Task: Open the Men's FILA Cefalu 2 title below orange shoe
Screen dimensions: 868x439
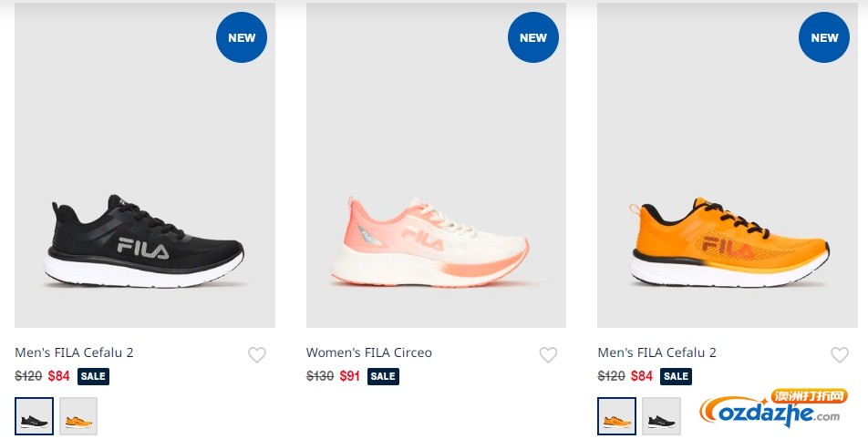Action: (657, 352)
